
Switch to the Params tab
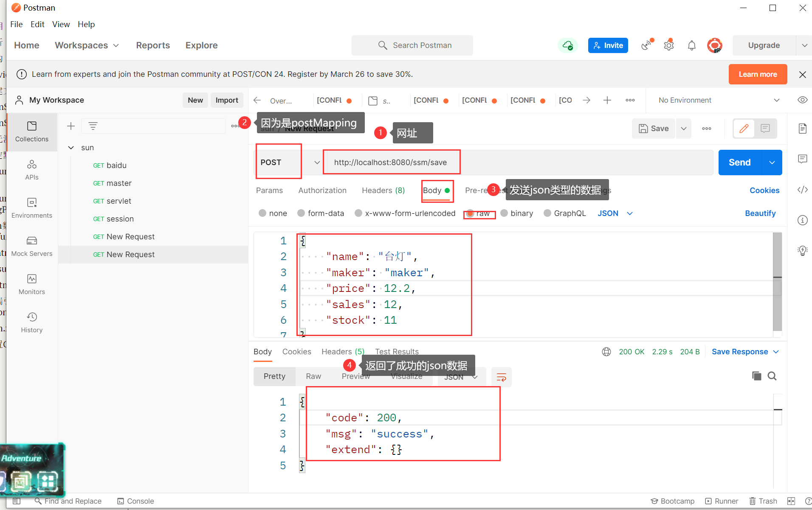pos(269,191)
